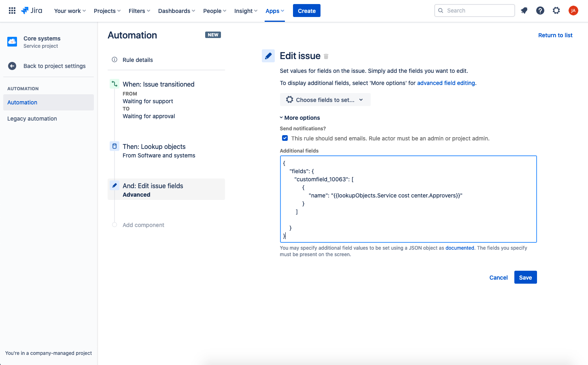The width and height of the screenshot is (588, 365).
Task: Open the app switcher grid icon
Action: point(12,11)
